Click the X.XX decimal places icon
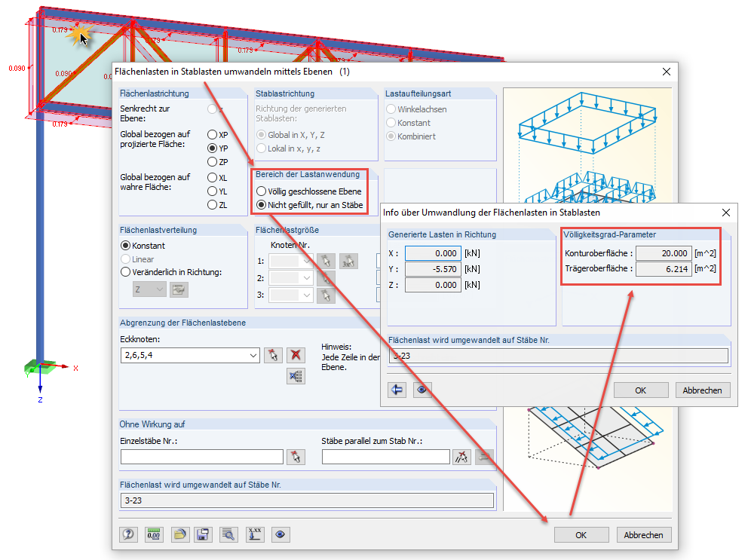This screenshot has height=560, width=748. click(254, 534)
